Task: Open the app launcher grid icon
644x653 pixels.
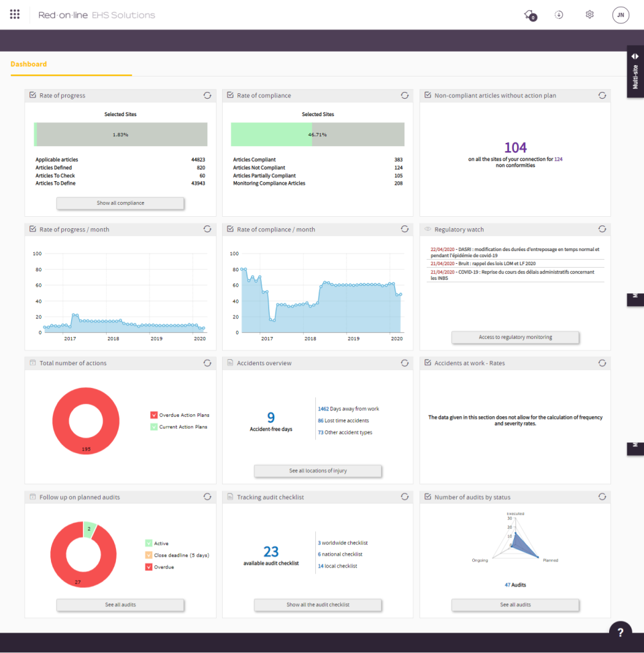Action: 14,14
